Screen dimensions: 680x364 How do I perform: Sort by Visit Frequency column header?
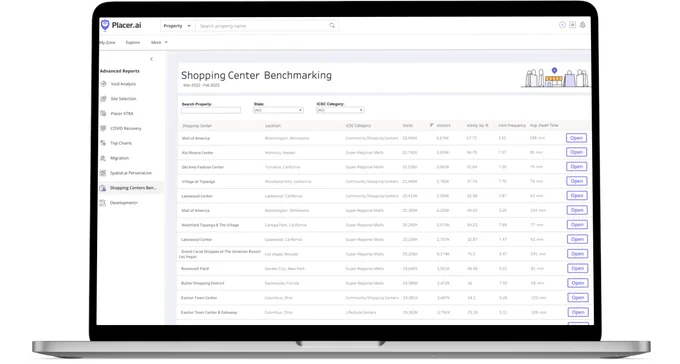(512, 125)
